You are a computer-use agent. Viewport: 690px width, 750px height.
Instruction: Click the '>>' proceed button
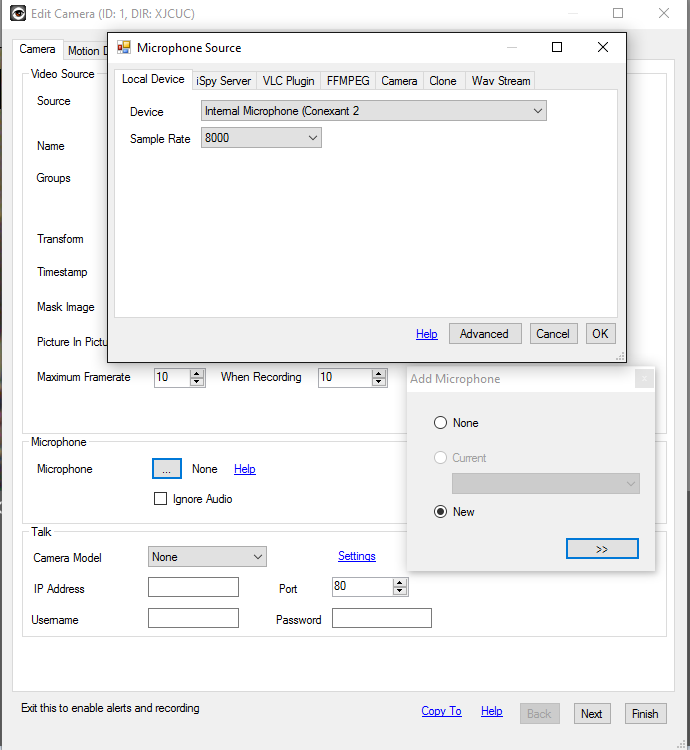[601, 549]
